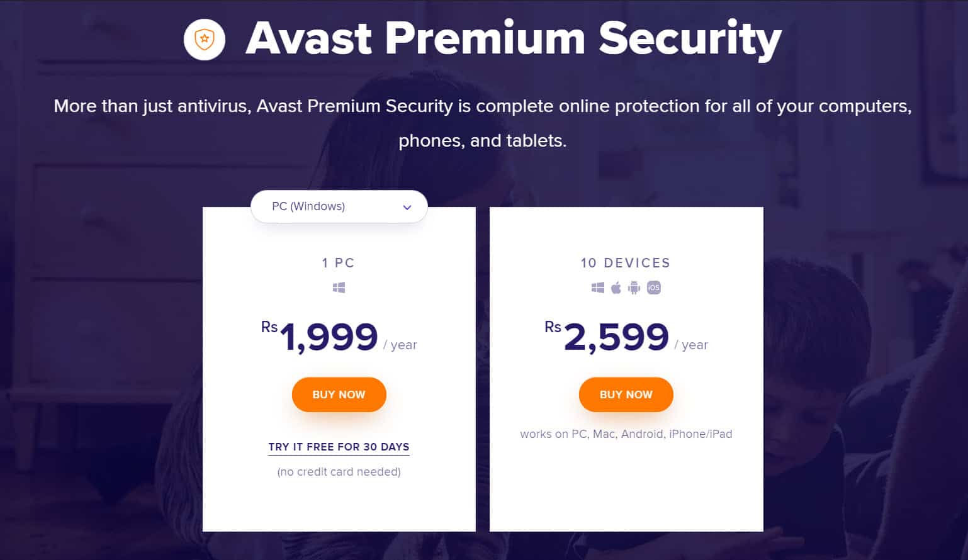Screen dimensions: 968x560
Task: Click the Avast Premium Security heading
Action: click(513, 39)
